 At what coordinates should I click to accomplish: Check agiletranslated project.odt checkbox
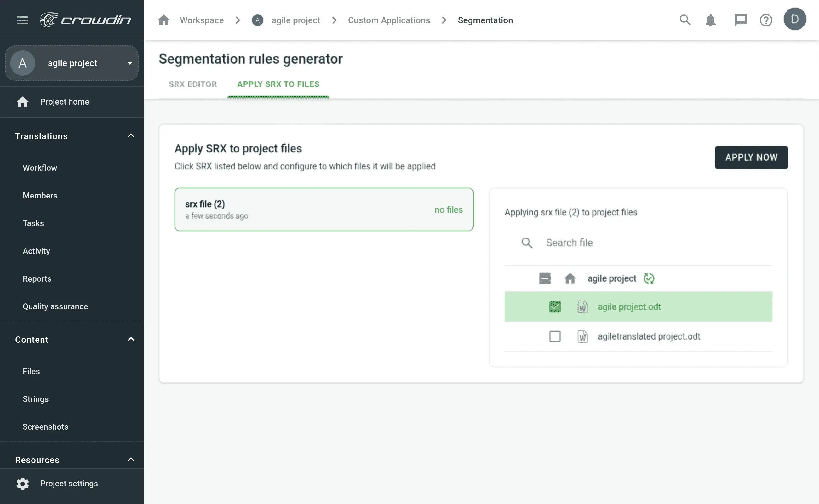[x=555, y=336]
